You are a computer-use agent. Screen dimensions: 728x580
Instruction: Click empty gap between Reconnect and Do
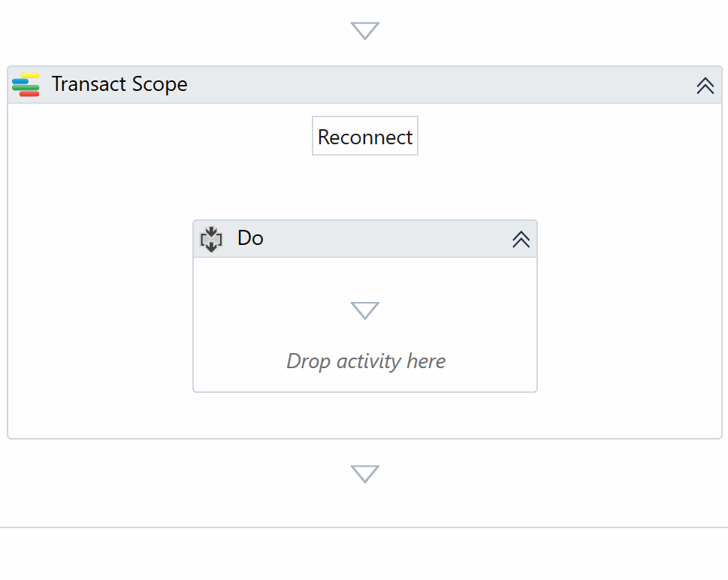click(x=365, y=188)
